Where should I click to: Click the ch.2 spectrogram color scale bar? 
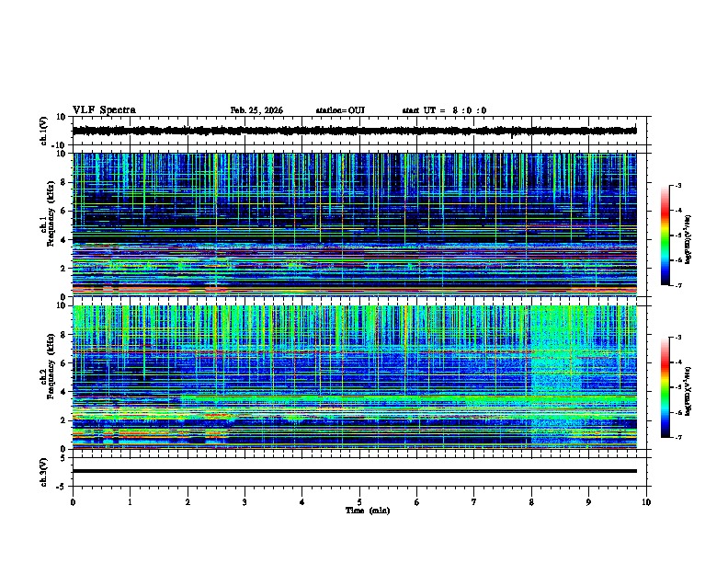[665, 387]
